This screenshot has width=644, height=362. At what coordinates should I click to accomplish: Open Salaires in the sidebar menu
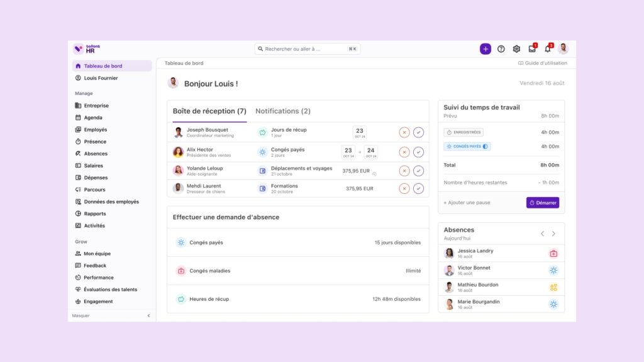click(93, 166)
